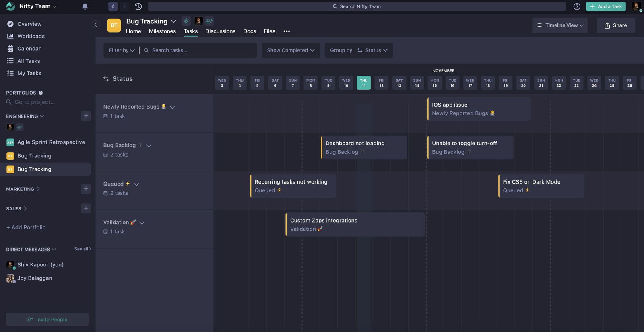Open the help question mark icon

(577, 6)
